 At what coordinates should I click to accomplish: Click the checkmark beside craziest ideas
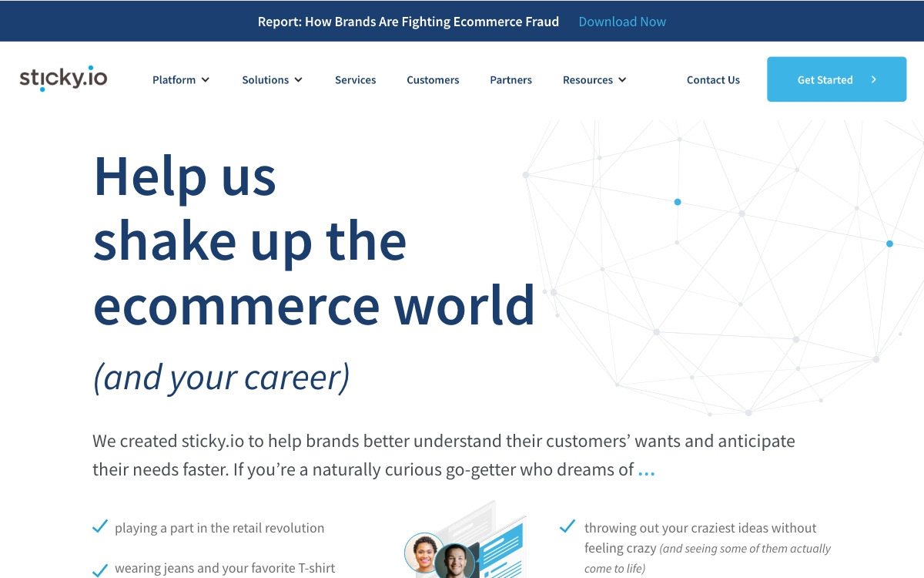pyautogui.click(x=567, y=527)
